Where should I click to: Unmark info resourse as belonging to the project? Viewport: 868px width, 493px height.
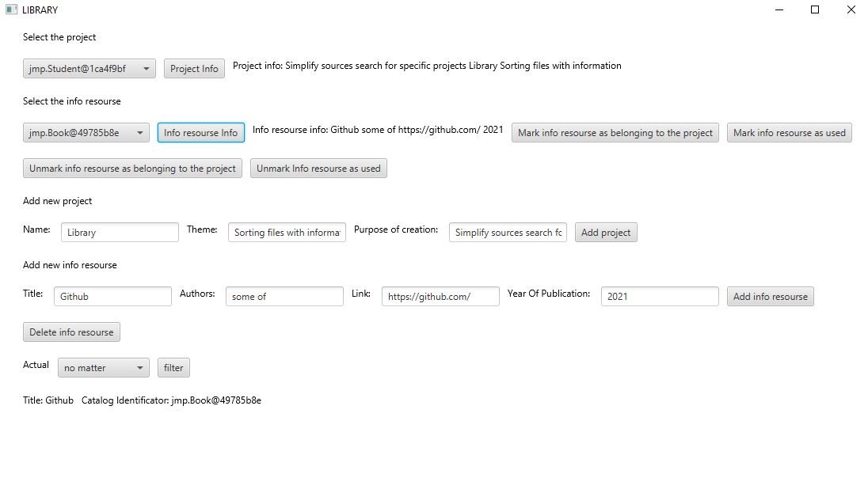(x=132, y=169)
